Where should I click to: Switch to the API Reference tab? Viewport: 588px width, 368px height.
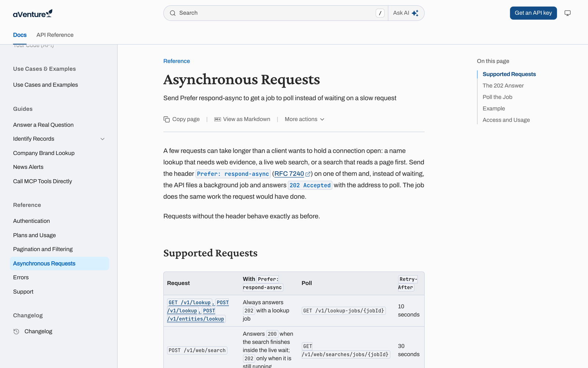pyautogui.click(x=55, y=35)
